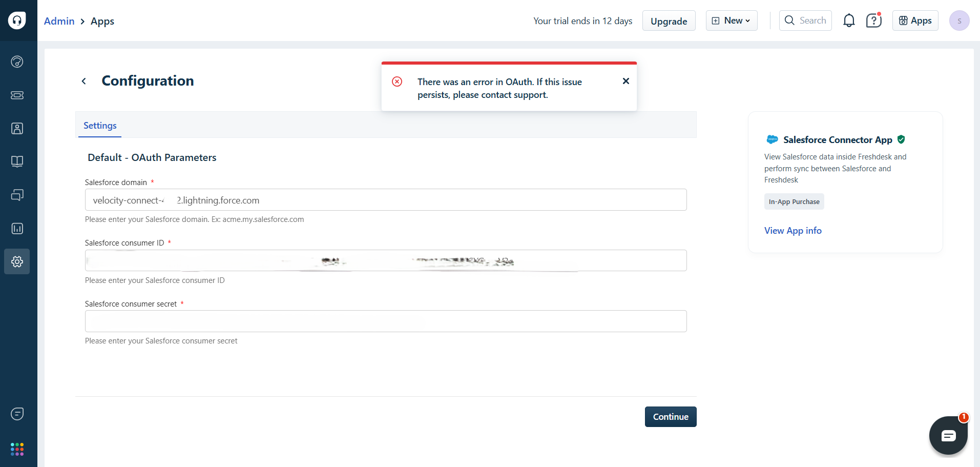
Task: Go to Admin breadcrumb link
Action: pos(59,21)
